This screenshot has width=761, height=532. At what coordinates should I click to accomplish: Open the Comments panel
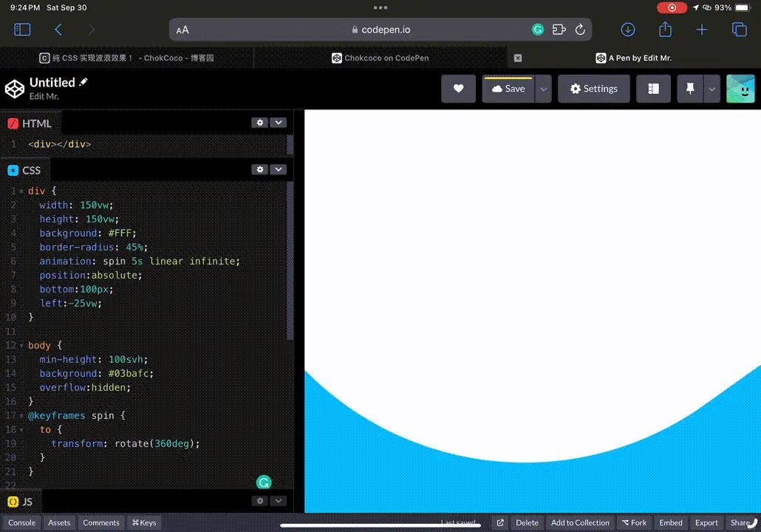click(x=101, y=523)
